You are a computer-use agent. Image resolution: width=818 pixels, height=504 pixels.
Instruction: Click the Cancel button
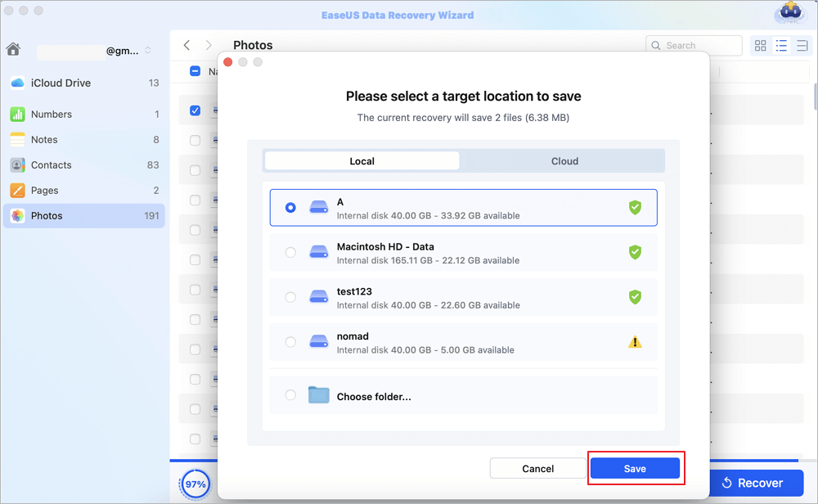[538, 469]
